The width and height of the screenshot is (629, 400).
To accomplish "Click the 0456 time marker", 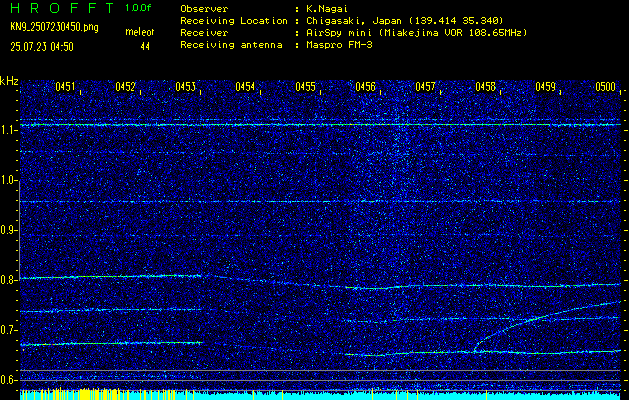I will click(365, 87).
